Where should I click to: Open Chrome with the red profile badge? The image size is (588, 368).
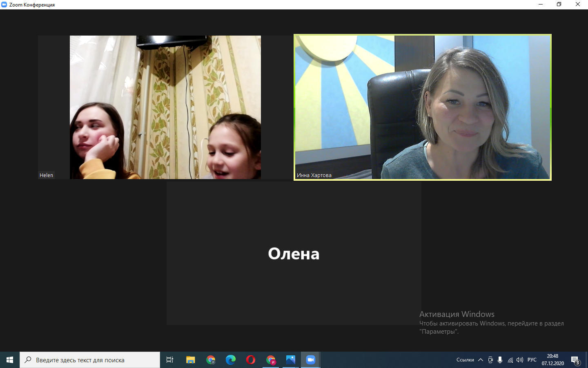[x=271, y=360]
